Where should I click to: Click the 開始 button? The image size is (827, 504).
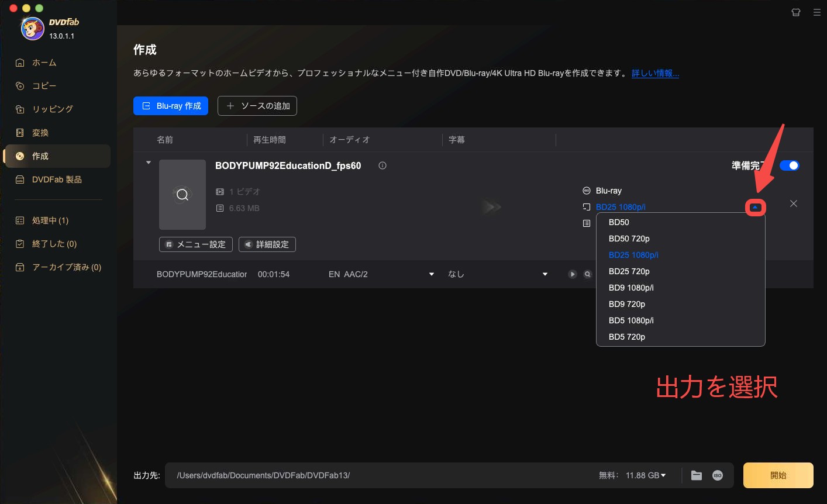point(778,475)
